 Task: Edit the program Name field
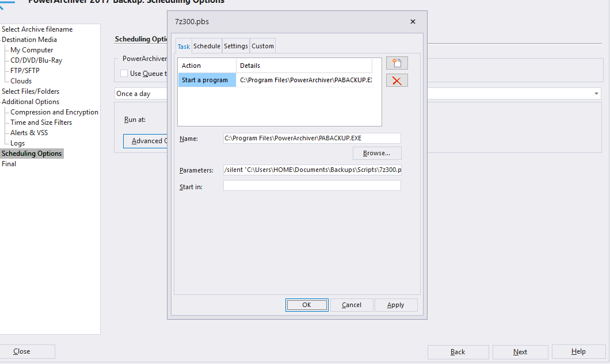(x=312, y=138)
